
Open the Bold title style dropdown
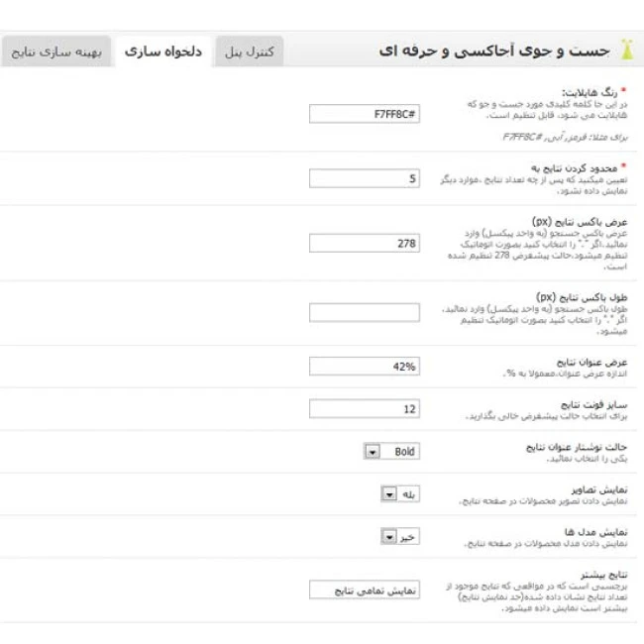coord(373,452)
